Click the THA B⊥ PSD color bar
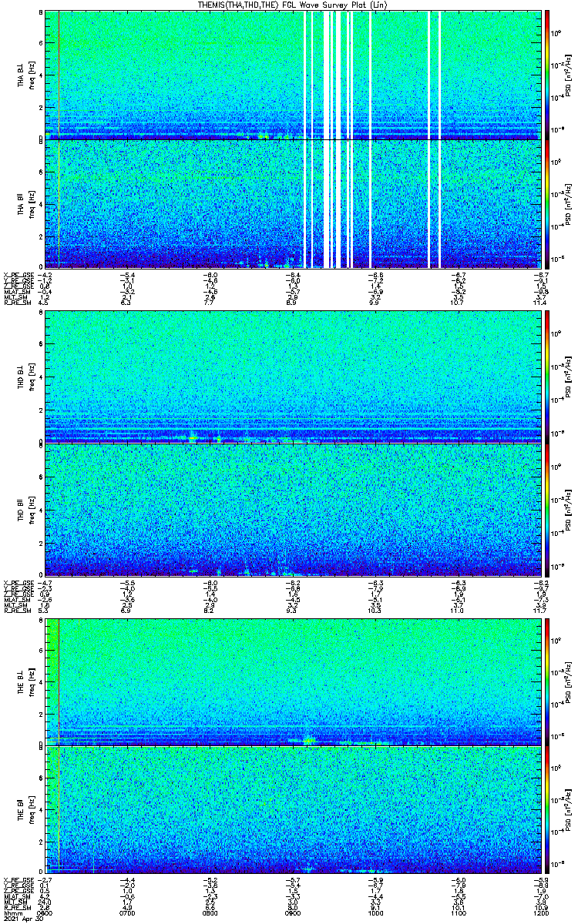The image size is (578, 924). [x=547, y=75]
